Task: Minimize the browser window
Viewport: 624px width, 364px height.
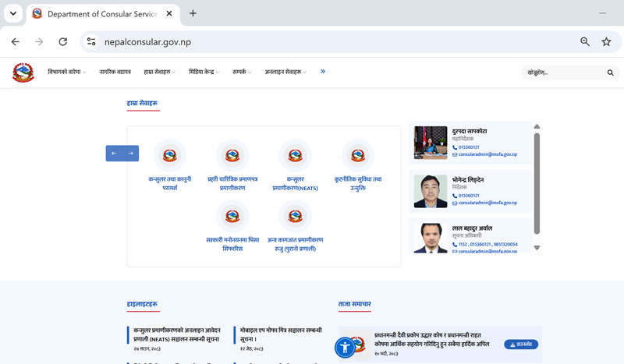Action: pyautogui.click(x=602, y=13)
